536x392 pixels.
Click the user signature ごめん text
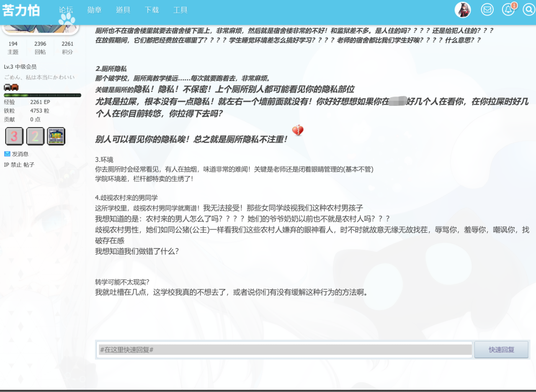[39, 77]
